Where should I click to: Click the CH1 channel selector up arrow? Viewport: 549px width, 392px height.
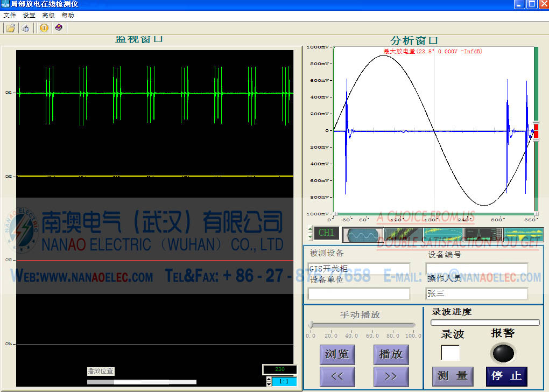(310, 230)
